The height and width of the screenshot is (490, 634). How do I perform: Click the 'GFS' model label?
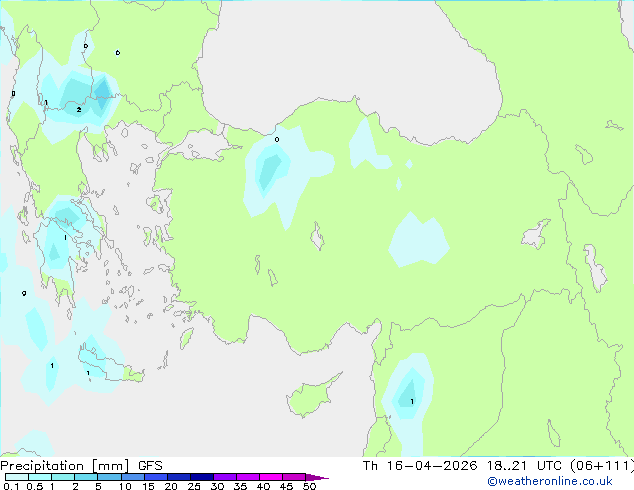click(150, 466)
